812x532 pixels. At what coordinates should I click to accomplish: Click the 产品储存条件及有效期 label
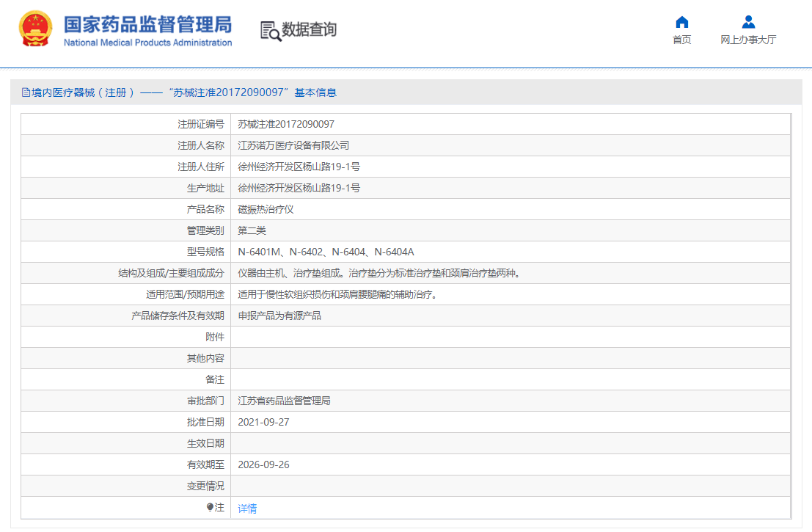(x=178, y=316)
